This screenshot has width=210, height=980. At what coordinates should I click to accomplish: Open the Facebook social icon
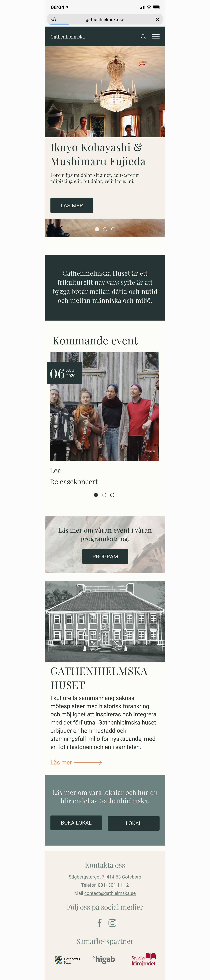100,923
